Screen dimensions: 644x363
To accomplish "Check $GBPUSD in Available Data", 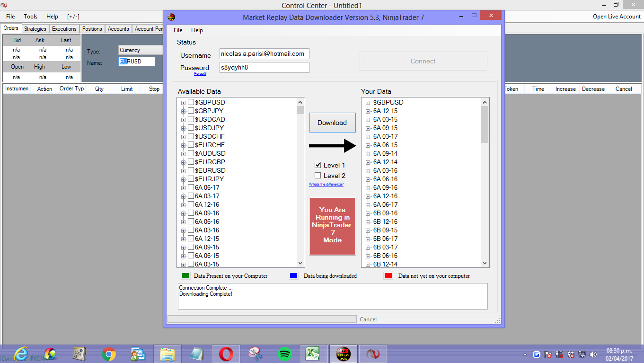I will [191, 102].
